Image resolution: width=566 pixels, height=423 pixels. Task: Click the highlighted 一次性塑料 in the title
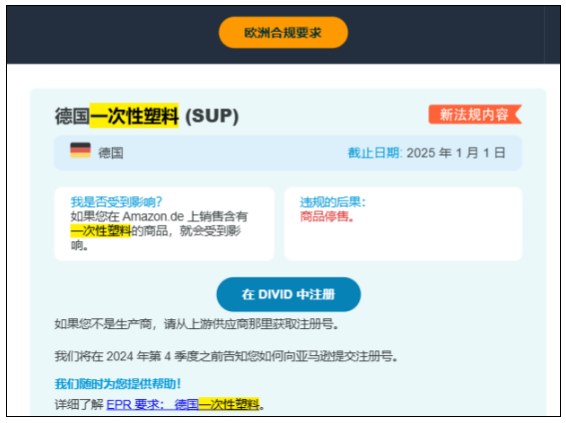(x=134, y=116)
